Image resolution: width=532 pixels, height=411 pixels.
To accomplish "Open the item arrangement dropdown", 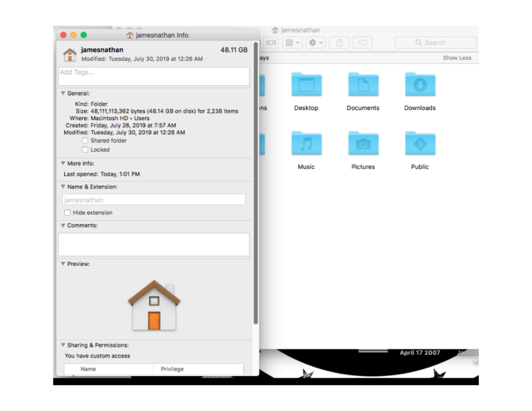I will 292,43.
